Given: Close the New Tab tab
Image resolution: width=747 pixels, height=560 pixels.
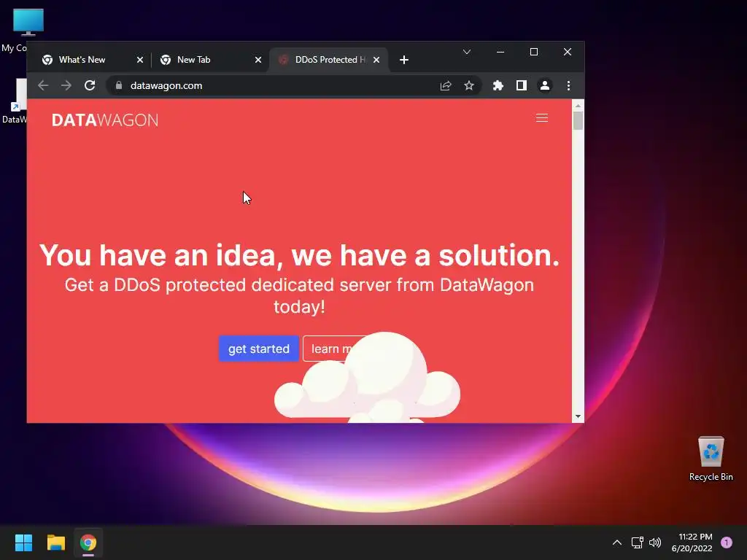Looking at the screenshot, I should (258, 60).
